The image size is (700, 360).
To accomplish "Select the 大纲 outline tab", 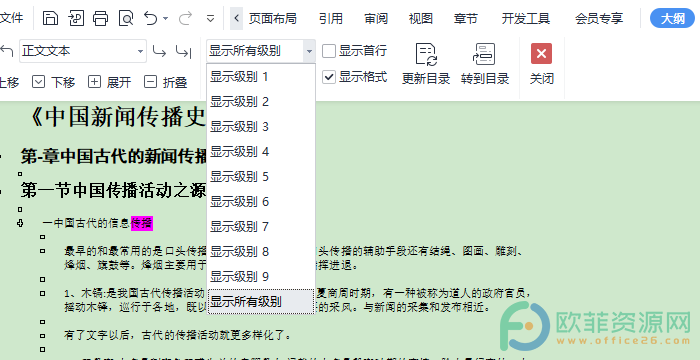I will pos(672,18).
